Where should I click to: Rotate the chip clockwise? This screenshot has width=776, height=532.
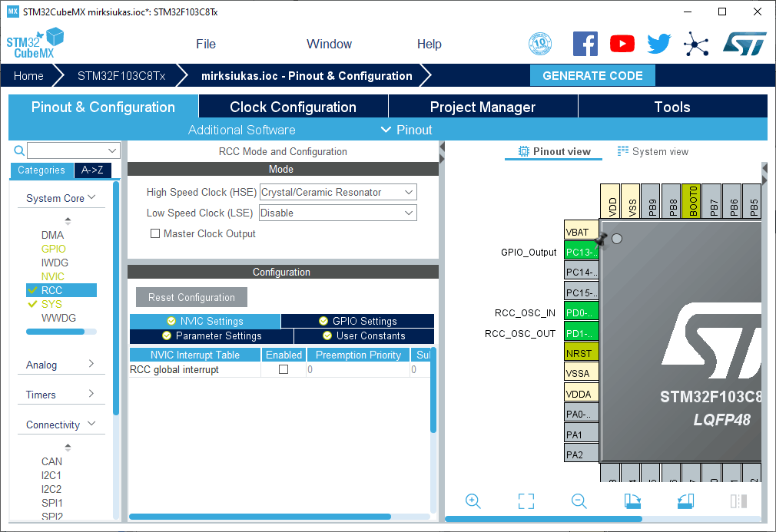[x=632, y=501]
